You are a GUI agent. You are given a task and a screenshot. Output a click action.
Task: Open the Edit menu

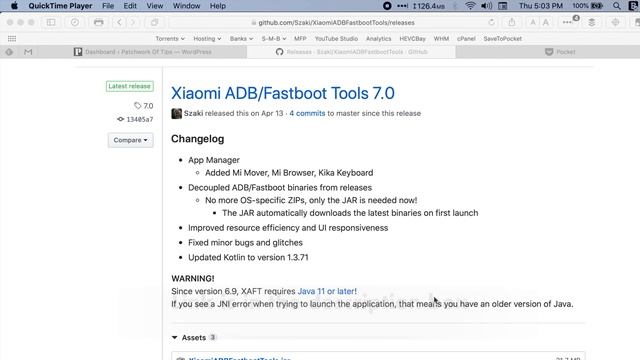(x=130, y=6)
